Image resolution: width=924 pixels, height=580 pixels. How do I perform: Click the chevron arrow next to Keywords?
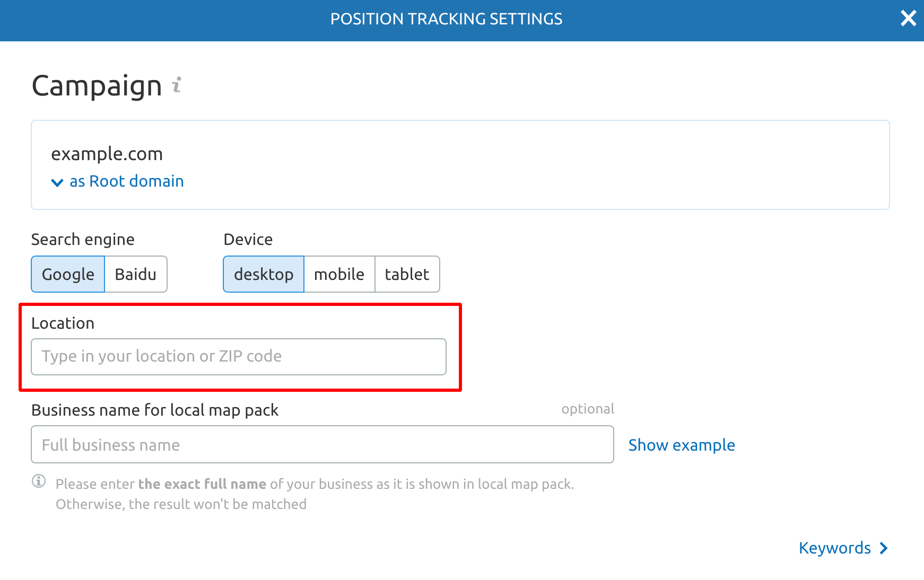pyautogui.click(x=884, y=548)
